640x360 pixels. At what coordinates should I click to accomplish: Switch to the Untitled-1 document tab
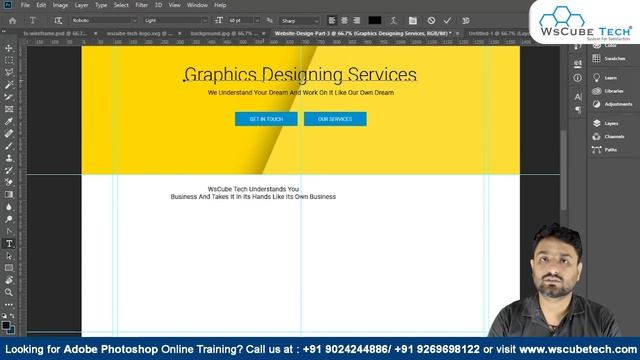(499, 33)
